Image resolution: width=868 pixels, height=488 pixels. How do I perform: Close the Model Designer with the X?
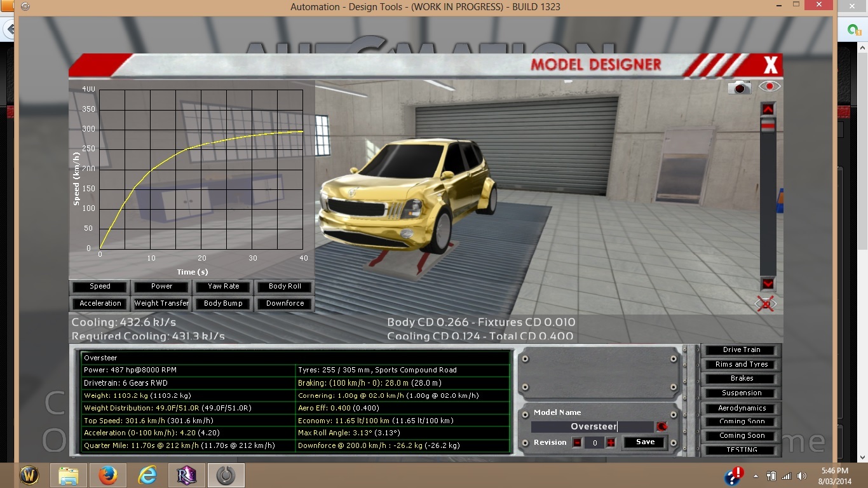tap(770, 65)
